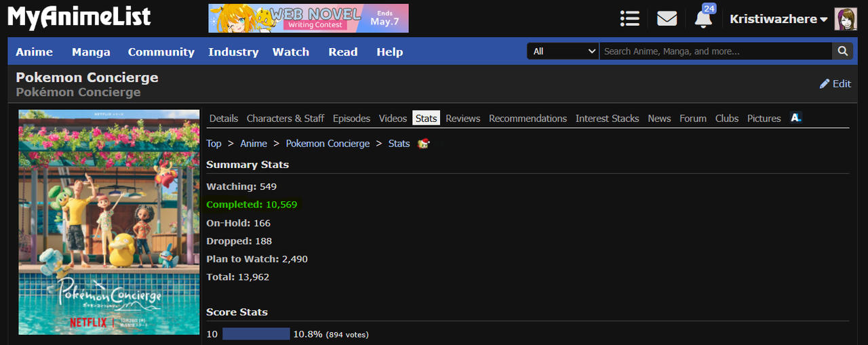The height and width of the screenshot is (345, 868).
Task: Click the Watching: 549 stat
Action: pos(241,186)
